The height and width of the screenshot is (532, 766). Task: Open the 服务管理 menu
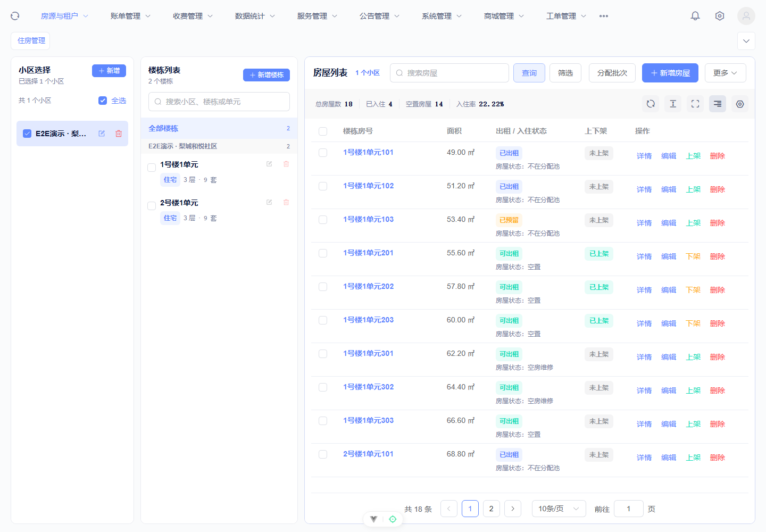317,16
